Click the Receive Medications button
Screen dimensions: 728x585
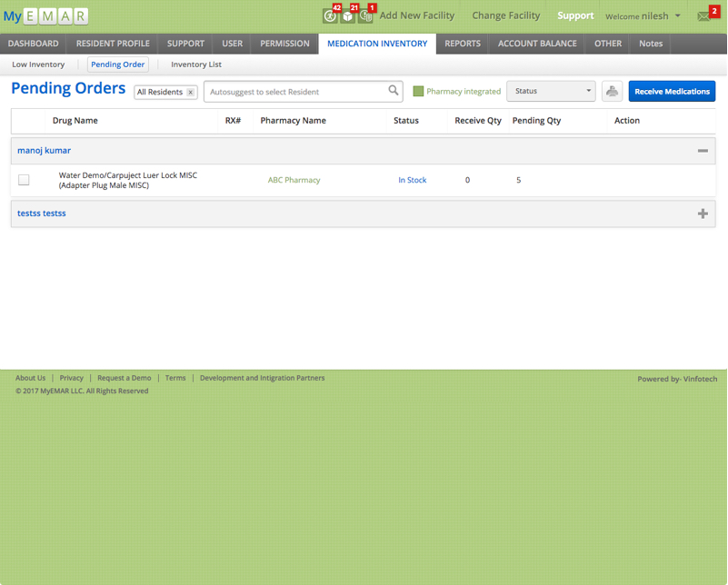[x=672, y=92]
